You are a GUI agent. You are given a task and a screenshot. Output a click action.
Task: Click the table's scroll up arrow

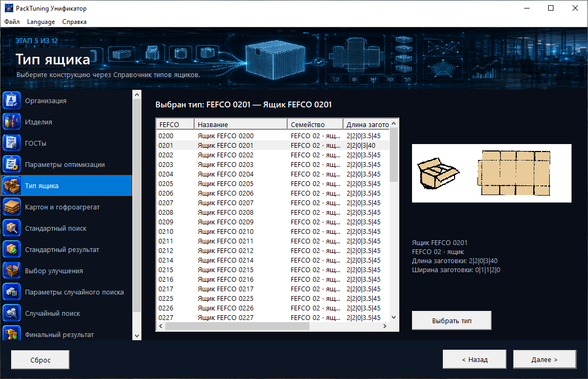(x=394, y=123)
